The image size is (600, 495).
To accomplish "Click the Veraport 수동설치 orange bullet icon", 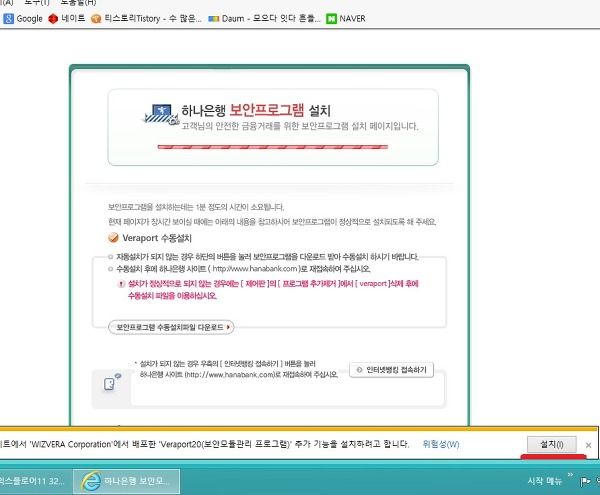I will [x=113, y=238].
